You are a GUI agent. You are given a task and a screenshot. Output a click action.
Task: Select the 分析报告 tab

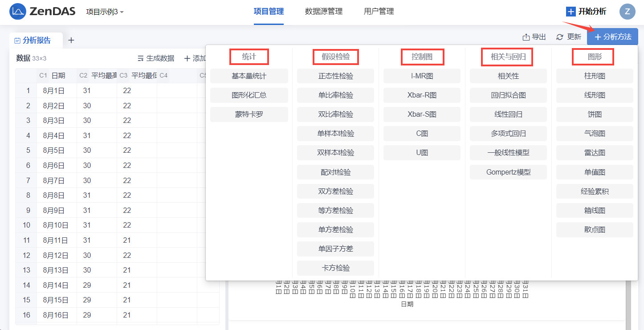pyautogui.click(x=36, y=41)
